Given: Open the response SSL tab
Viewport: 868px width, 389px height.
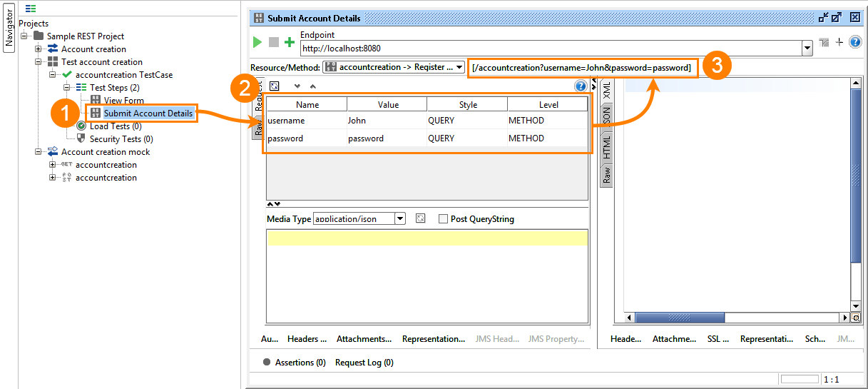Looking at the screenshot, I should pyautogui.click(x=718, y=339).
